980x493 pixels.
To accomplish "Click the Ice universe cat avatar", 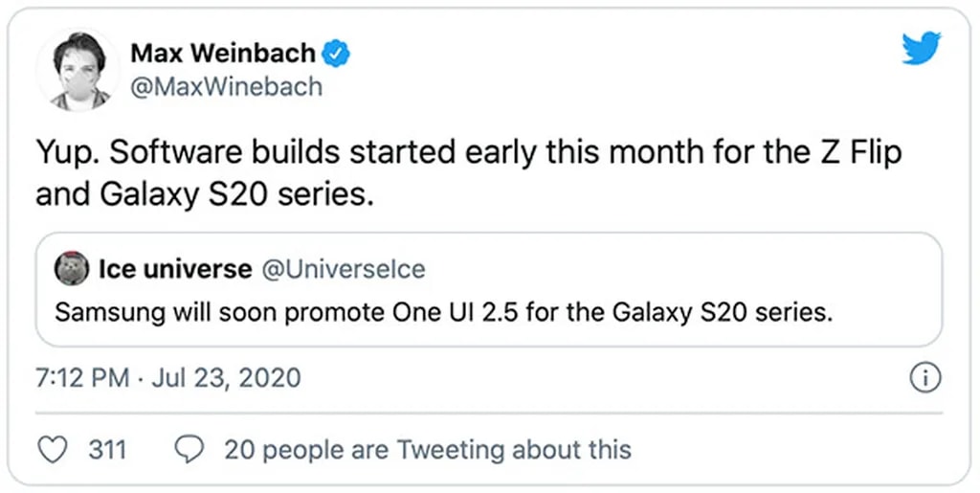I will [x=72, y=271].
